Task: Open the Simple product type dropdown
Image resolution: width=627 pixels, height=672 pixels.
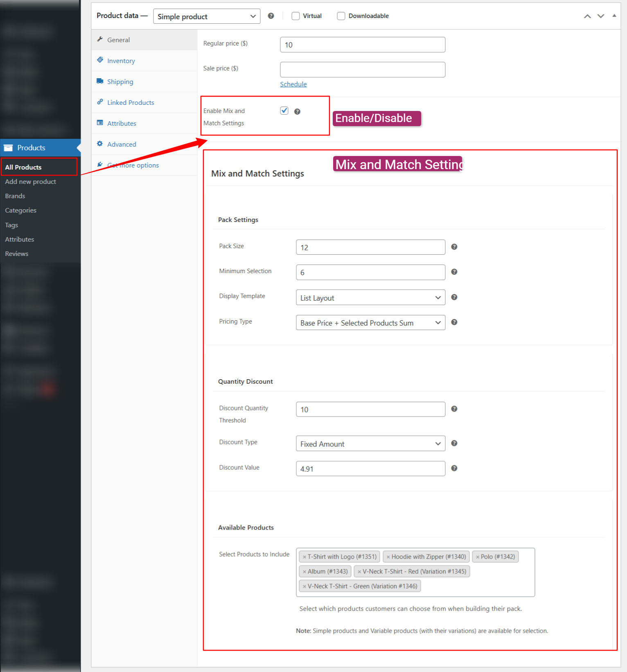Action: coord(207,16)
